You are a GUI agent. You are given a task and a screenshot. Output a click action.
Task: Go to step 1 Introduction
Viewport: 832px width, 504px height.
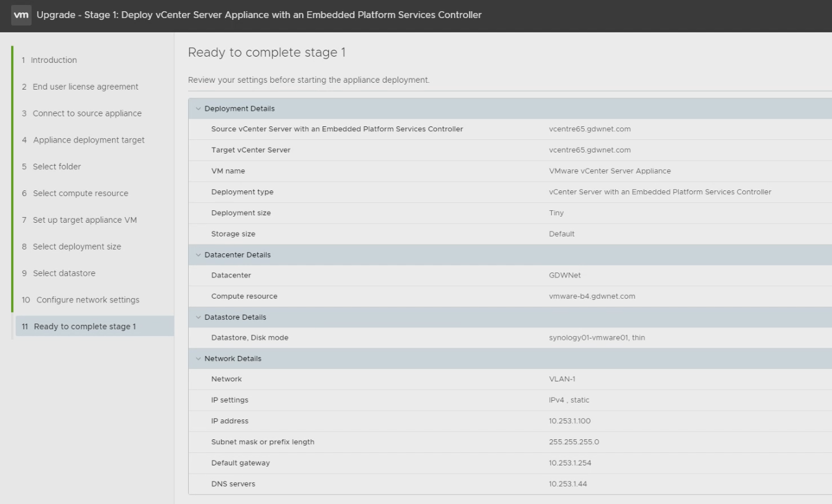[x=49, y=60]
